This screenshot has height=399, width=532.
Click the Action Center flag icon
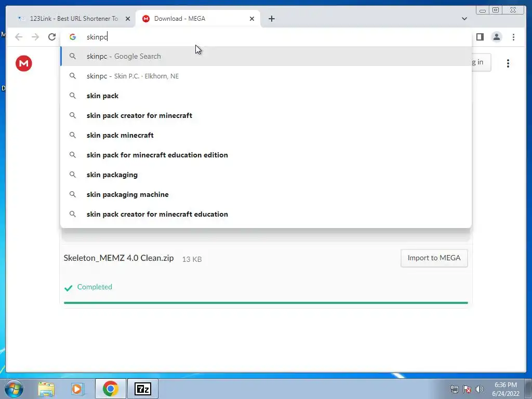click(467, 389)
